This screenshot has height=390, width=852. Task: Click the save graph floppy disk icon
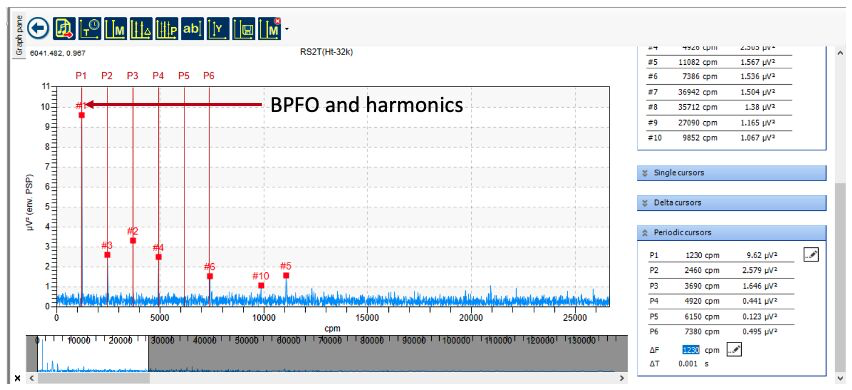pos(243,29)
